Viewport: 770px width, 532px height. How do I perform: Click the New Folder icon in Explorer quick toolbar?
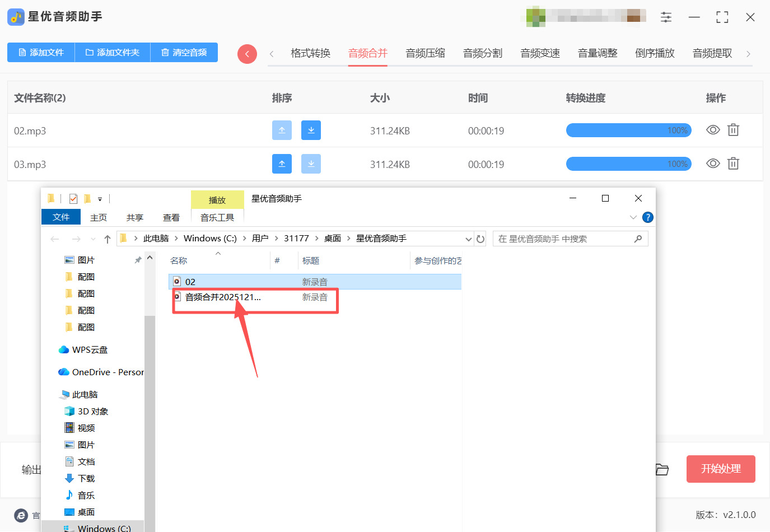pyautogui.click(x=87, y=199)
